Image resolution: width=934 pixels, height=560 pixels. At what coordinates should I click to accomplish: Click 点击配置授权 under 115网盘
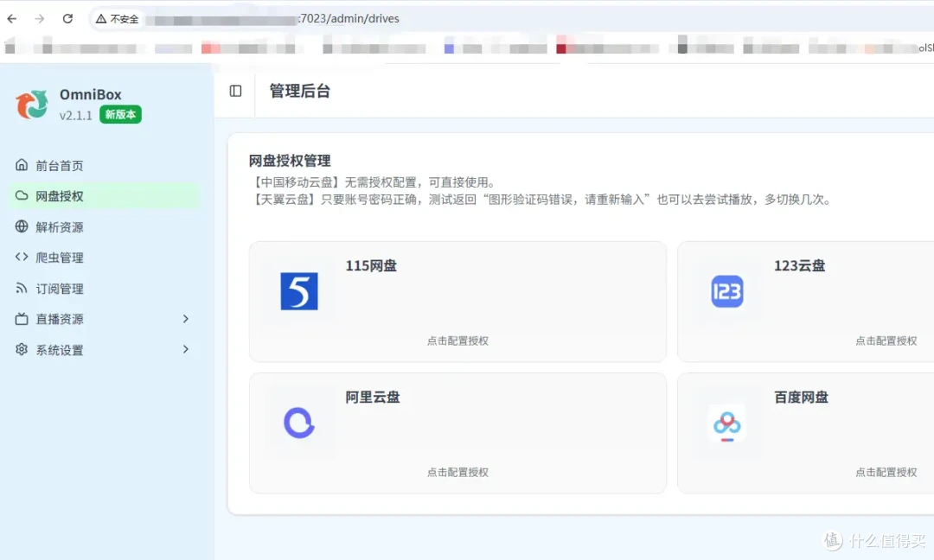[x=457, y=341]
